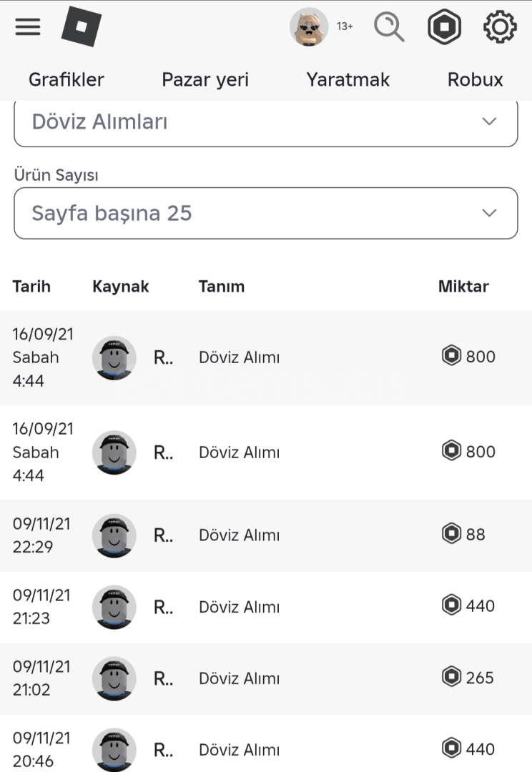Click the Robux icon beside the 265 amount
Image resolution: width=532 pixels, height=772 pixels.
(x=451, y=677)
